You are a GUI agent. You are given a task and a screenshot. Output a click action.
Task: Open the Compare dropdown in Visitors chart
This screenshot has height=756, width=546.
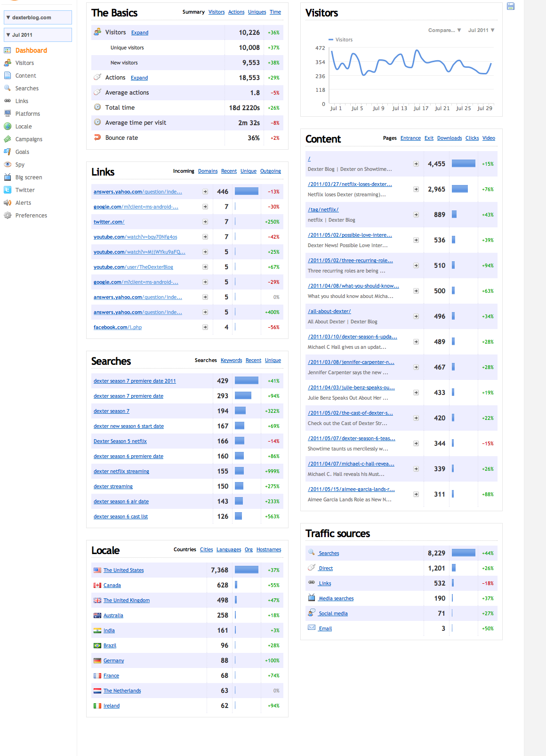click(444, 30)
